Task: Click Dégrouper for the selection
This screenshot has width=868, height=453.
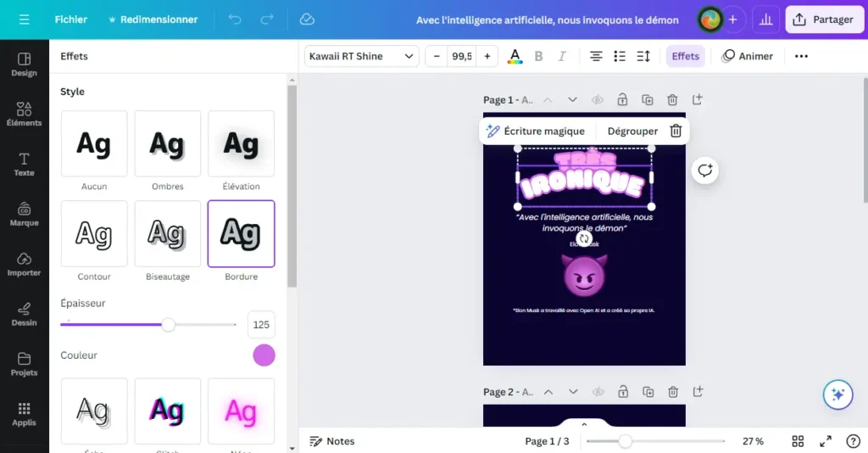Action: pyautogui.click(x=632, y=131)
